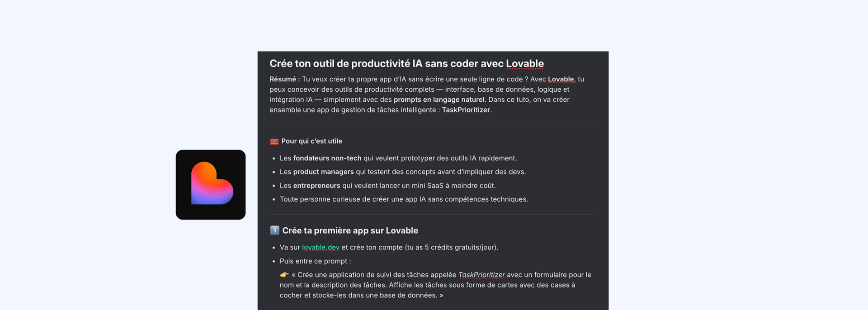868x310 pixels.
Task: Click the heading 'Crée ta première app sur Lovable'
Action: pos(350,230)
